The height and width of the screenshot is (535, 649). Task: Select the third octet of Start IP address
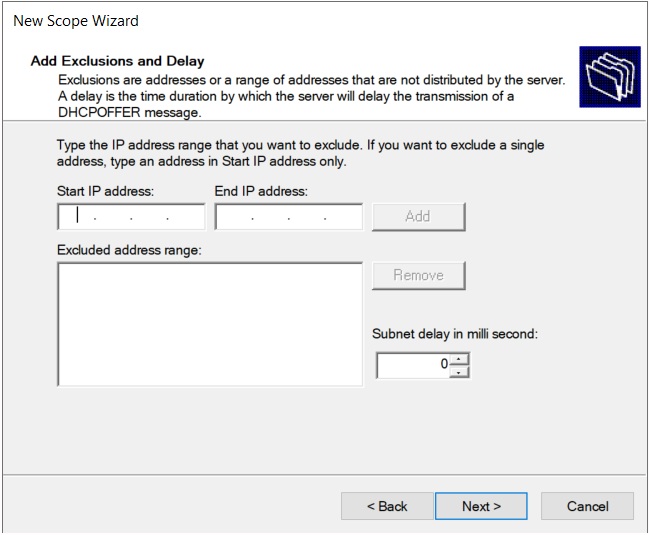tap(149, 217)
